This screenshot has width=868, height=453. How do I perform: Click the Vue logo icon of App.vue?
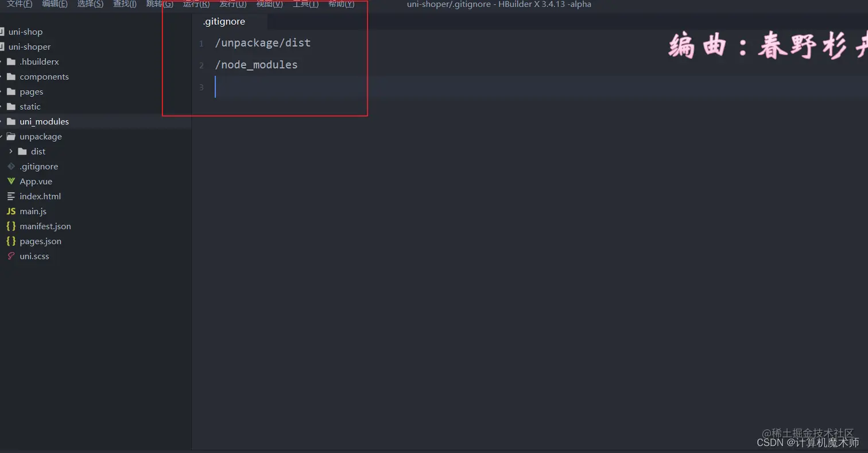11,181
